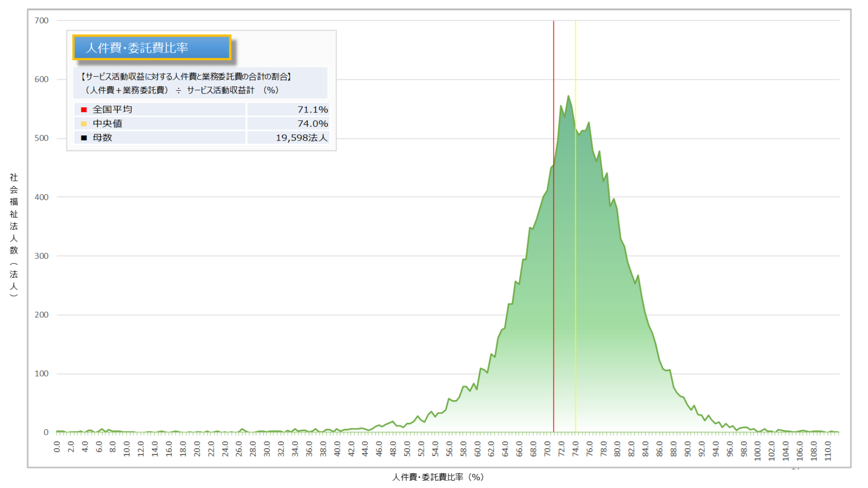The height and width of the screenshot is (488, 868).
Task: Click the 700 label on y-axis
Action: [42, 21]
